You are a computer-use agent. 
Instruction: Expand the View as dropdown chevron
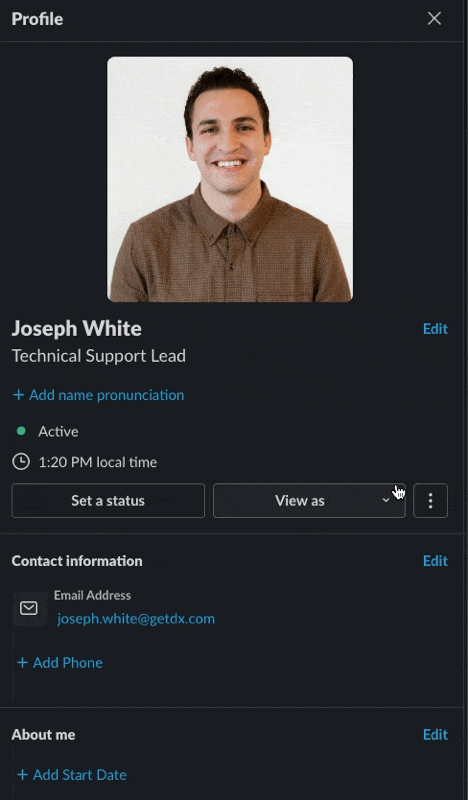386,501
